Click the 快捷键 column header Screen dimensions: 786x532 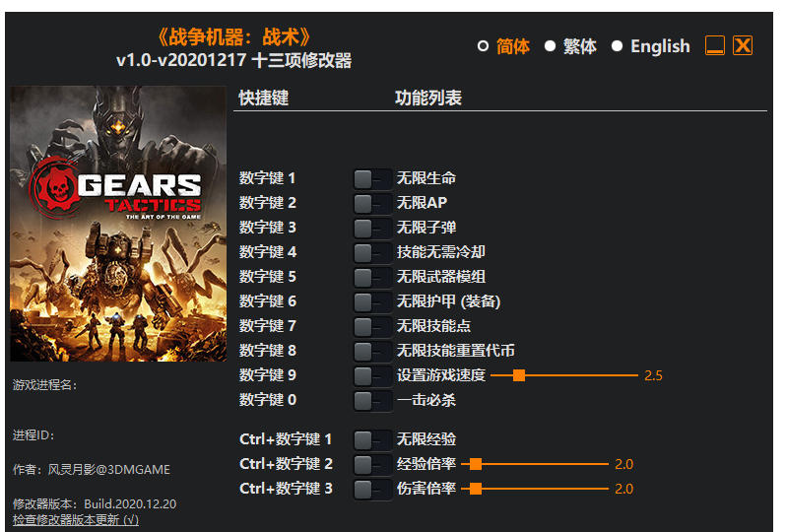click(264, 98)
